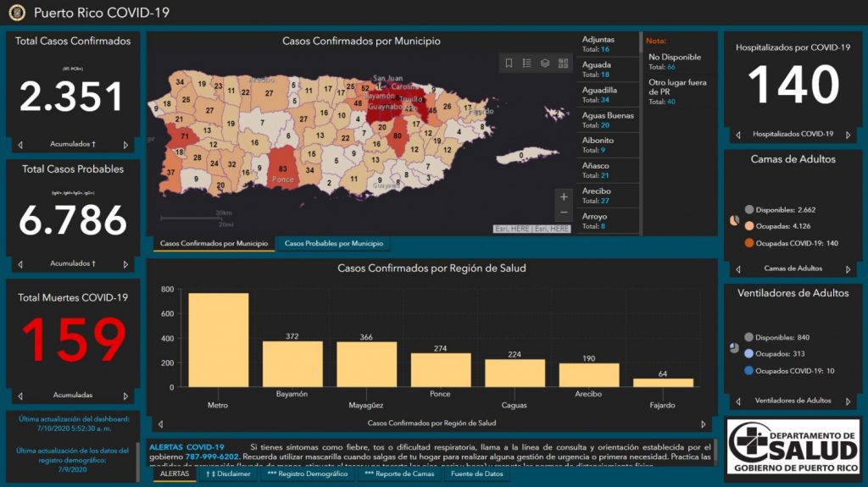This screenshot has height=487, width=868.
Task: Open the Registro Demográfico tab
Action: click(x=307, y=474)
